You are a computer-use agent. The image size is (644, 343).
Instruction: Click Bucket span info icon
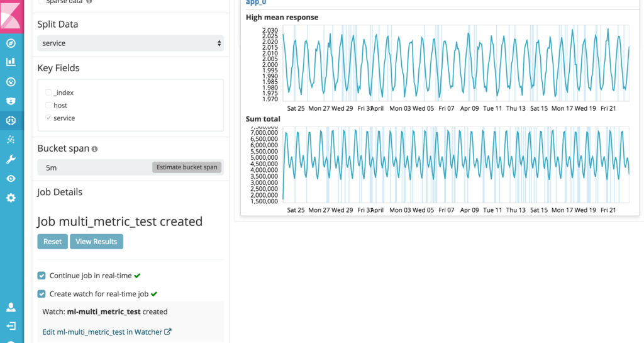click(94, 149)
